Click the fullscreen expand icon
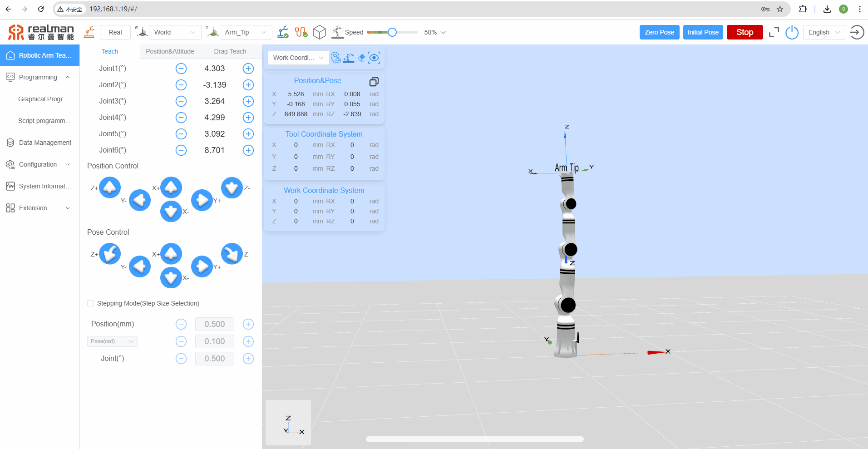This screenshot has height=449, width=868. click(x=774, y=32)
